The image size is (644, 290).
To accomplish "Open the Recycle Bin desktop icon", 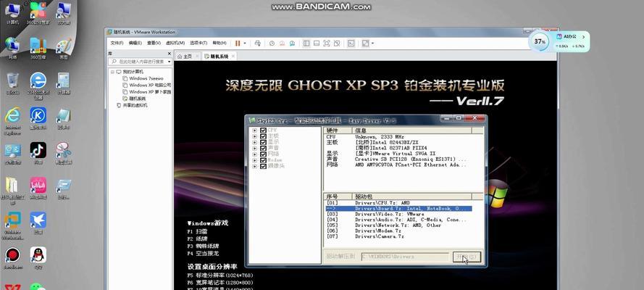I will tap(13, 84).
